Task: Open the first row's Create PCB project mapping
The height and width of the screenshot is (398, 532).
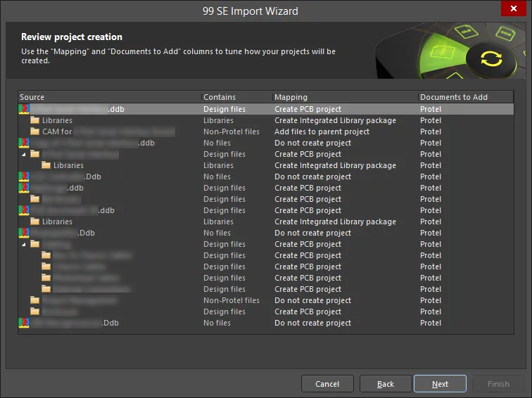Action: [308, 109]
